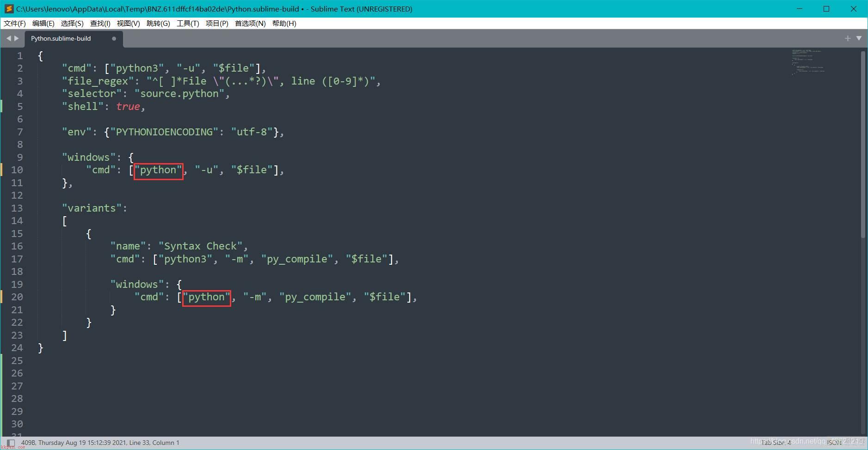
Task: Toggle the side bar icon in status bar
Action: 11,443
